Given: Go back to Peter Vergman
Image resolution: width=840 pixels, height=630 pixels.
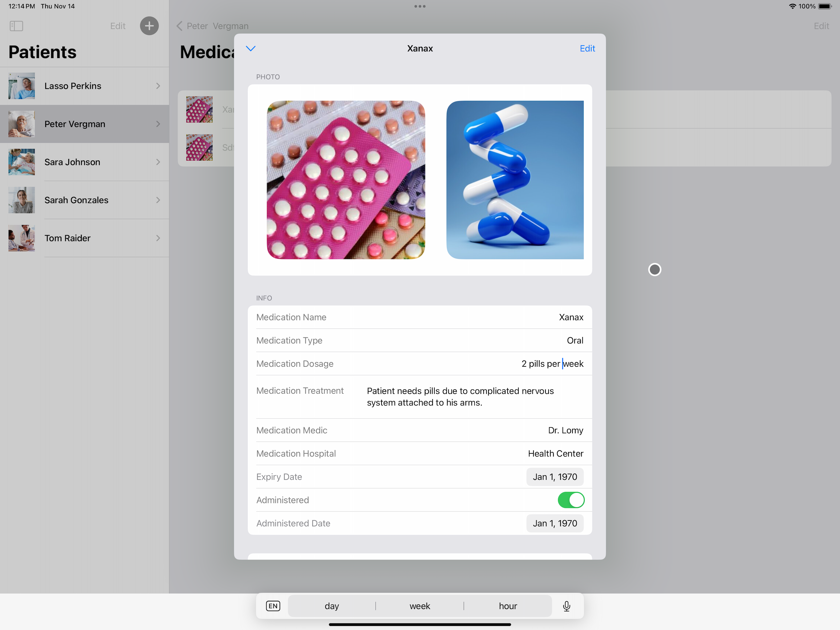Looking at the screenshot, I should (x=213, y=26).
